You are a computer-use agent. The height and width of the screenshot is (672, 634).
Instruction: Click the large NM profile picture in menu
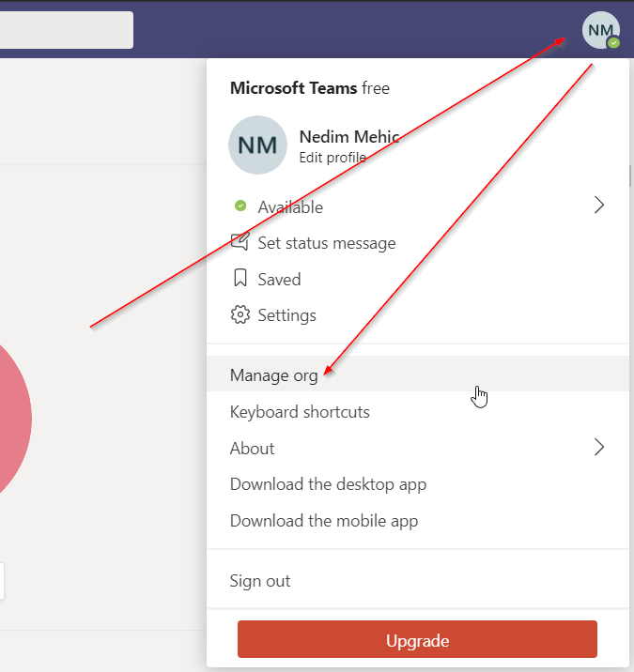[257, 145]
